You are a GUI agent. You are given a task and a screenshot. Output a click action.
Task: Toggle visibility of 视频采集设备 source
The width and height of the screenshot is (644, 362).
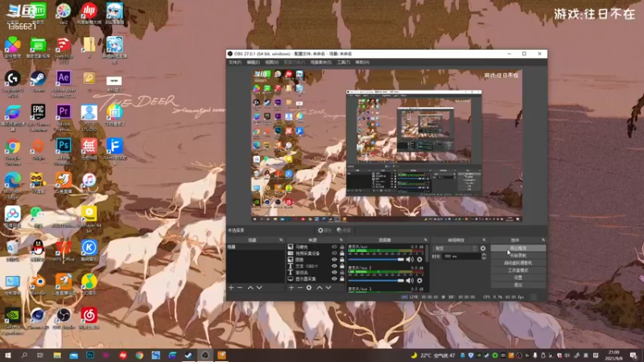pos(334,253)
